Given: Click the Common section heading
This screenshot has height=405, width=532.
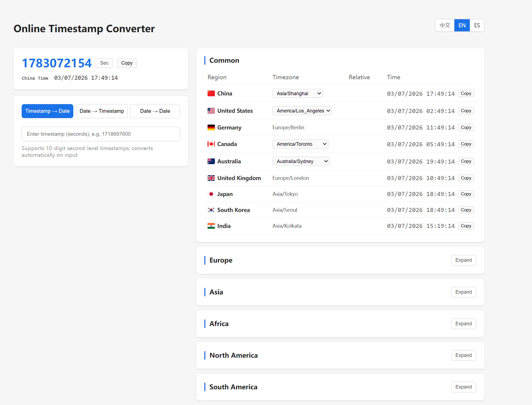Looking at the screenshot, I should [224, 61].
